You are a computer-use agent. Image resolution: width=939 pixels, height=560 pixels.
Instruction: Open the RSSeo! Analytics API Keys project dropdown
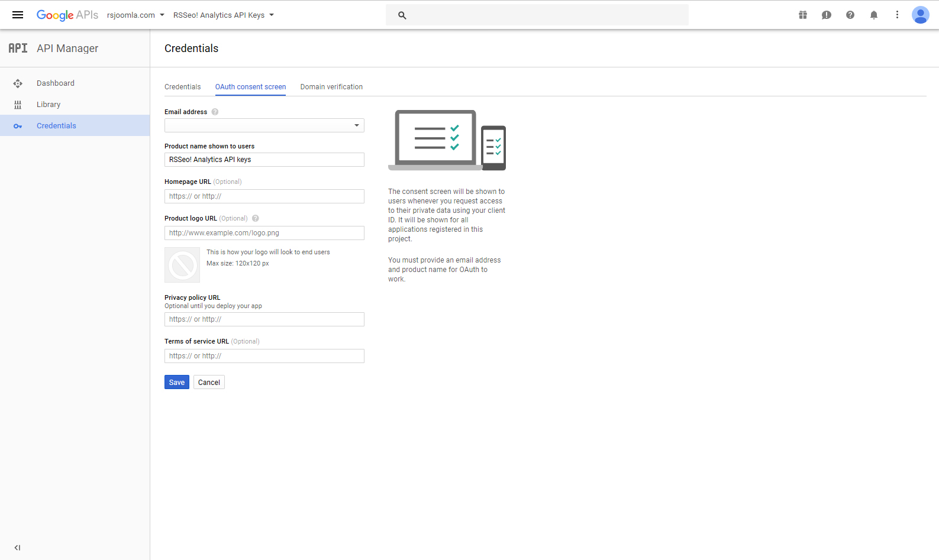224,15
